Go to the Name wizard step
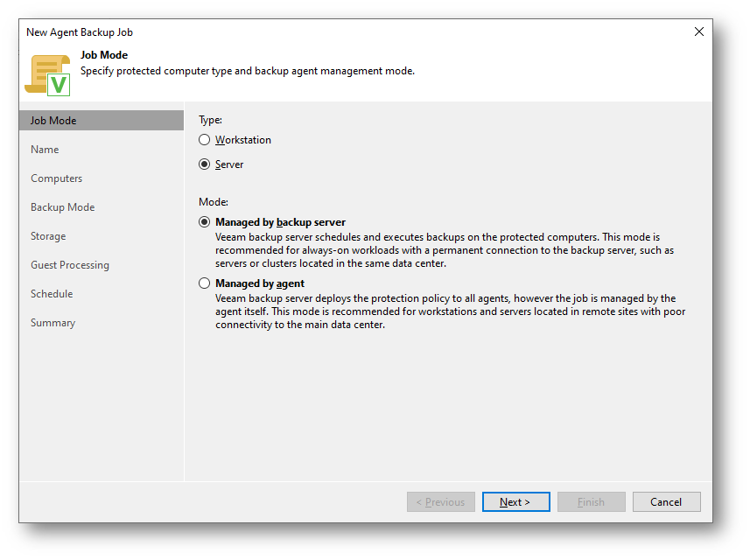 (45, 150)
